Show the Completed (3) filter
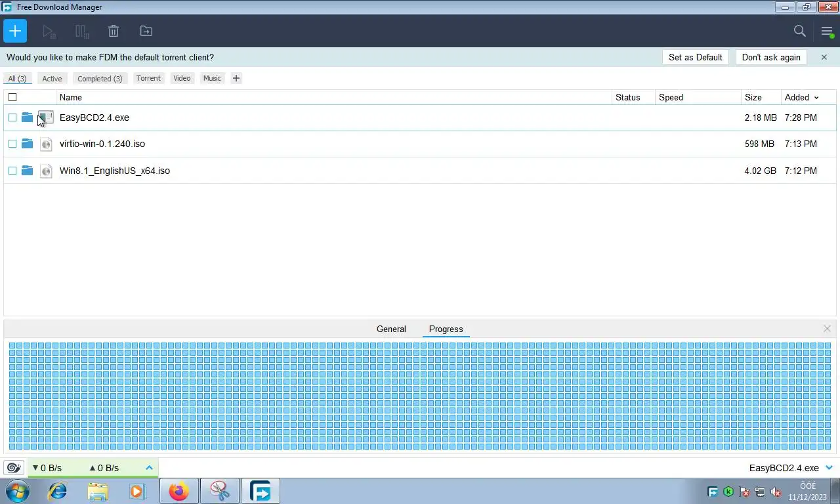Screen dimensions: 840x504 pyautogui.click(x=100, y=78)
